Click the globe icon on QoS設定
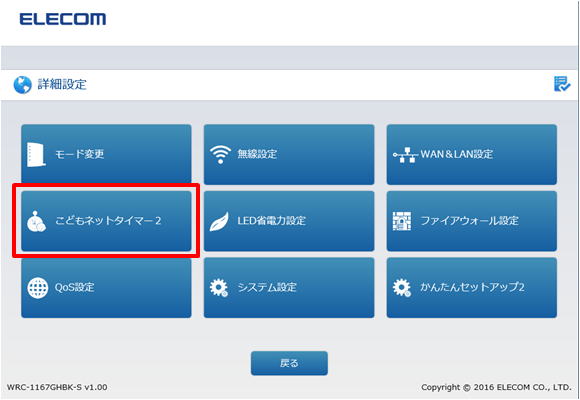Screen dimensions: 580x400 pyautogui.click(x=38, y=288)
